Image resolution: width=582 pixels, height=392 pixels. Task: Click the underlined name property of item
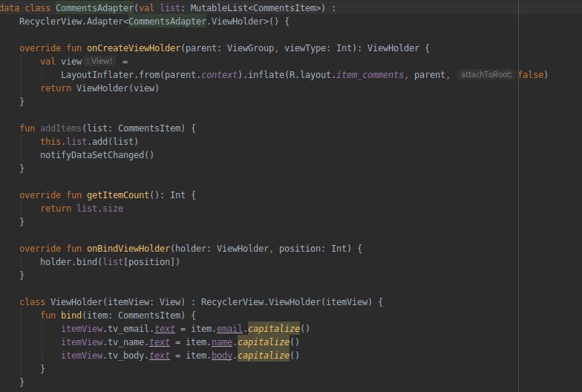pyautogui.click(x=221, y=342)
